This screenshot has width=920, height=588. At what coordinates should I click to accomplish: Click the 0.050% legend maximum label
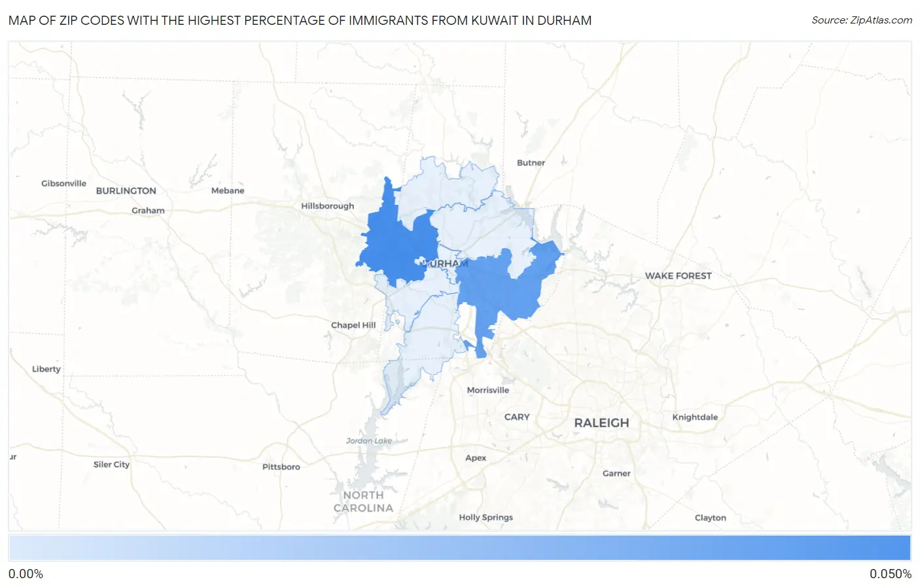(890, 574)
